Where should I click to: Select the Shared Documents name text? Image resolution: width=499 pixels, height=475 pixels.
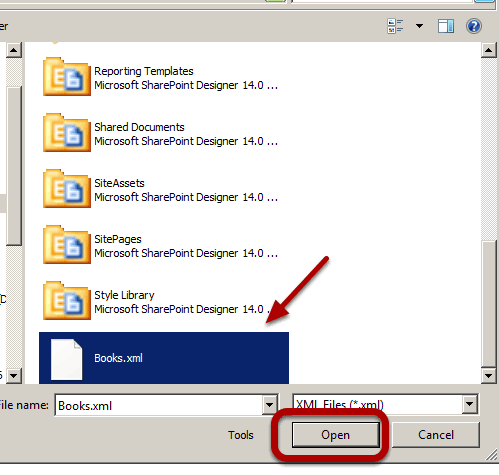pyautogui.click(x=139, y=127)
